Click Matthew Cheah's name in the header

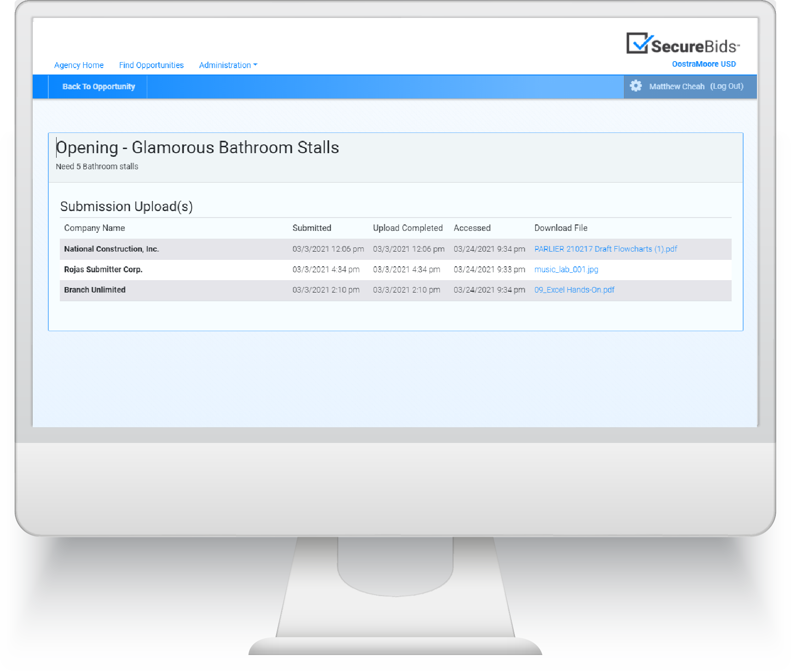coord(676,86)
